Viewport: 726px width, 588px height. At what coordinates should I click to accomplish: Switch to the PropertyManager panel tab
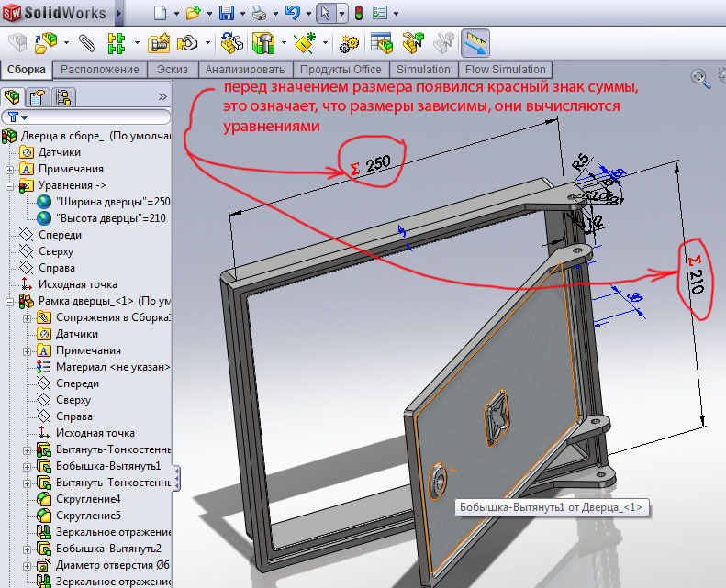coord(38,96)
